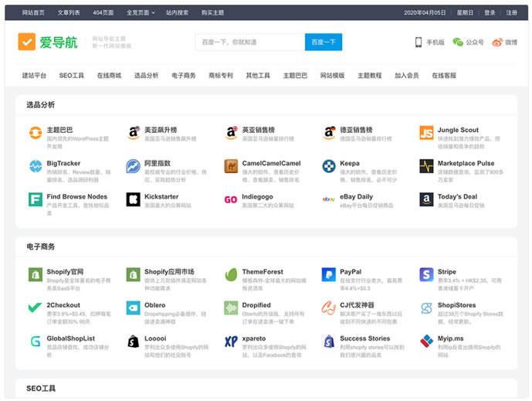The height and width of the screenshot is (401, 532).
Task: Select the 网站模版 category tab
Action: 332,76
